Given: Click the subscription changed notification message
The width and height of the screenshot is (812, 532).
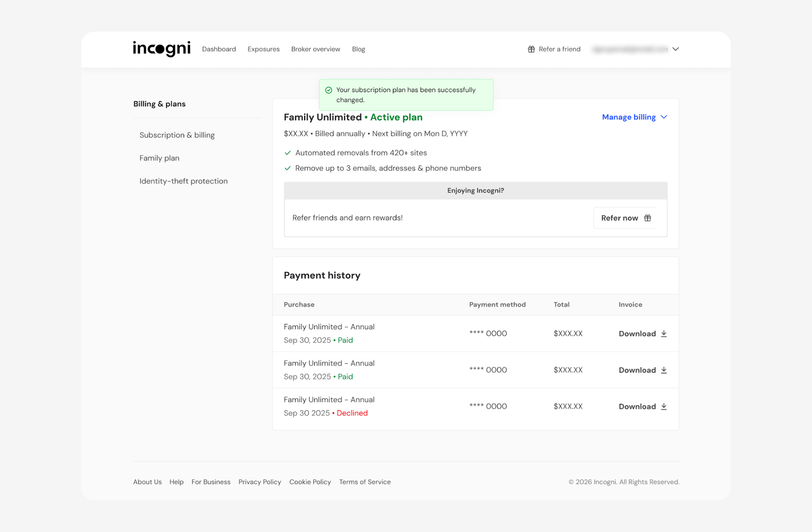Looking at the screenshot, I should [406, 95].
